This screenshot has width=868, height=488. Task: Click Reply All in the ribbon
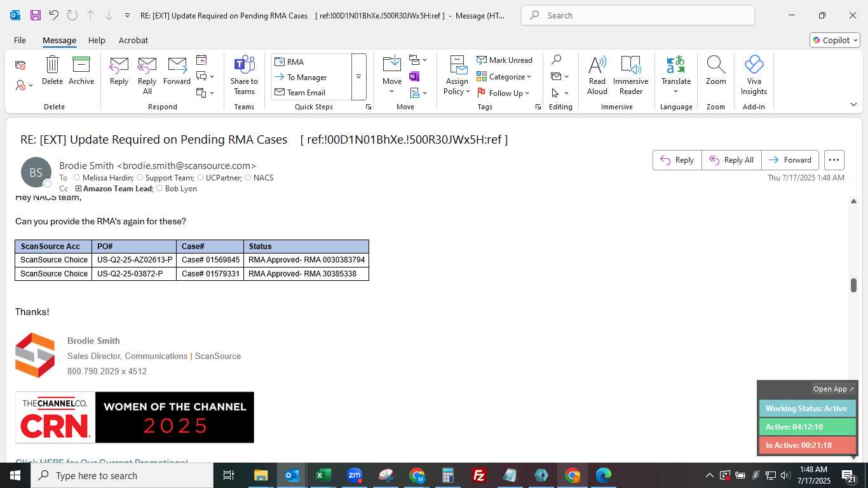pos(147,76)
